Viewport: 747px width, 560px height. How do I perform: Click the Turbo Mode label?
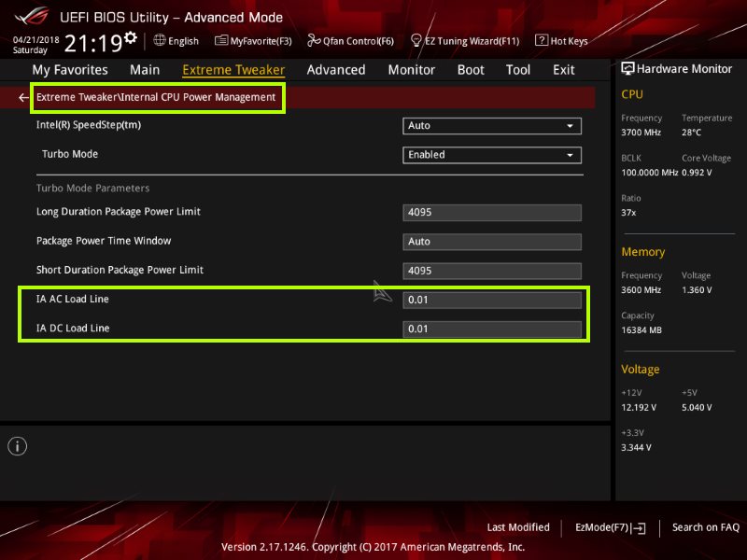(70, 154)
